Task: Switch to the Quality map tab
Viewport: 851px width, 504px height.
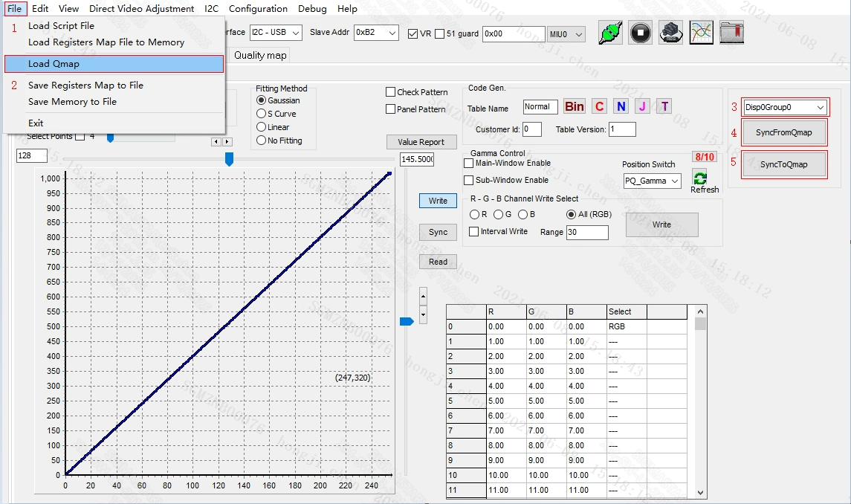Action: click(260, 56)
